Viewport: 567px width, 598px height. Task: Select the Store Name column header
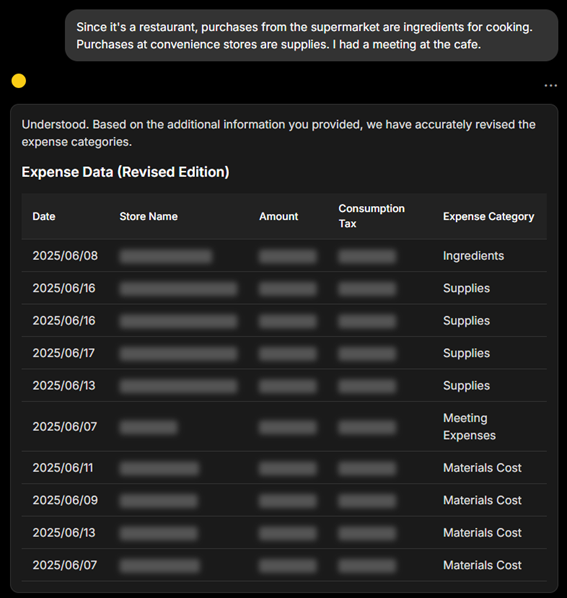(148, 216)
